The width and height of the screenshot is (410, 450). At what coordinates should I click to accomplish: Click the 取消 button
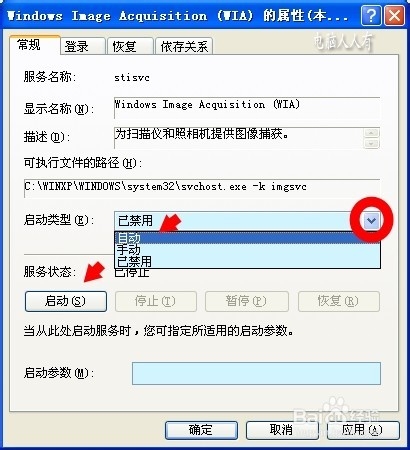(x=282, y=430)
